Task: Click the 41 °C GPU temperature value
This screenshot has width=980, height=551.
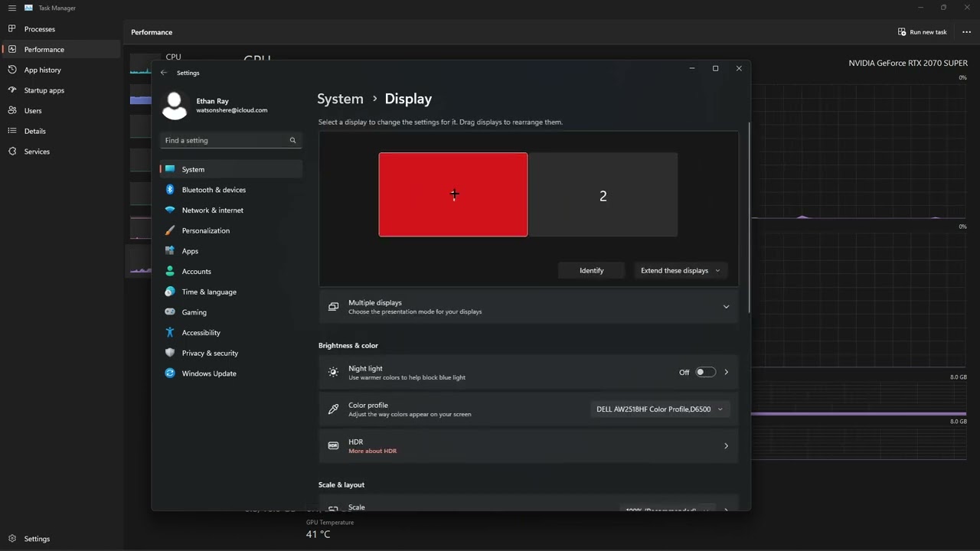Action: (x=318, y=534)
